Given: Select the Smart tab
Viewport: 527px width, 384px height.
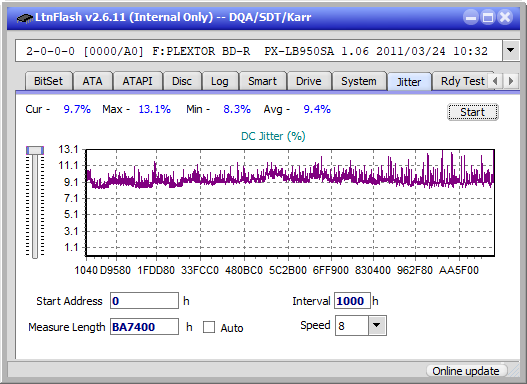Looking at the screenshot, I should coord(262,81).
